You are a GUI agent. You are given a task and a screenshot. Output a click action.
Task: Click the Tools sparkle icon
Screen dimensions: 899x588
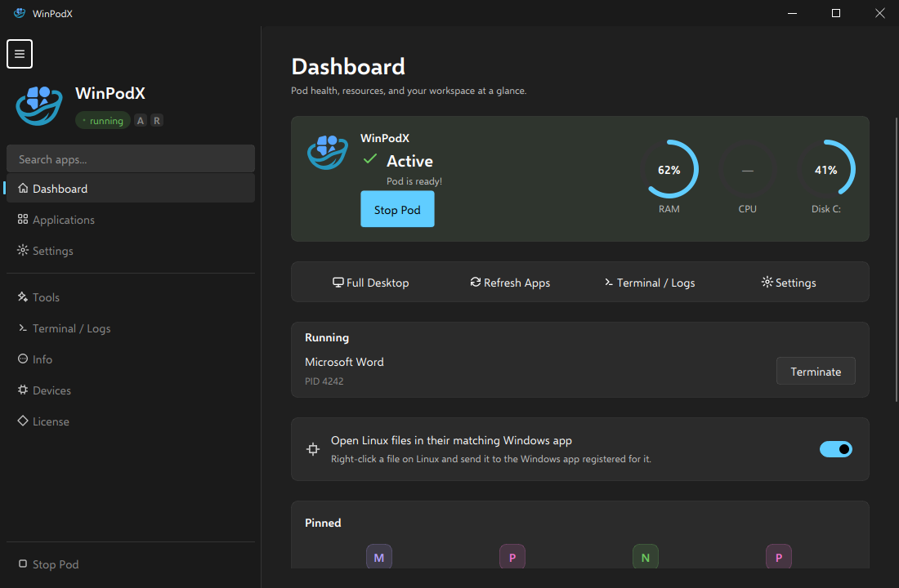(x=23, y=296)
